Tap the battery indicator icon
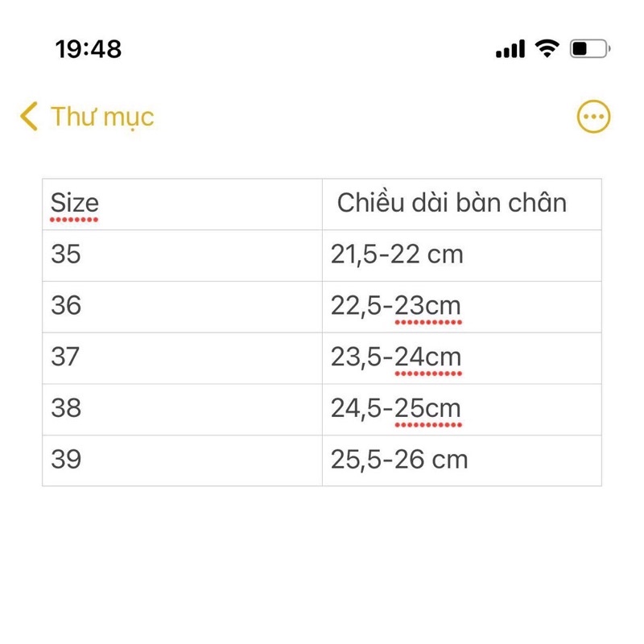The image size is (644, 644). click(590, 49)
